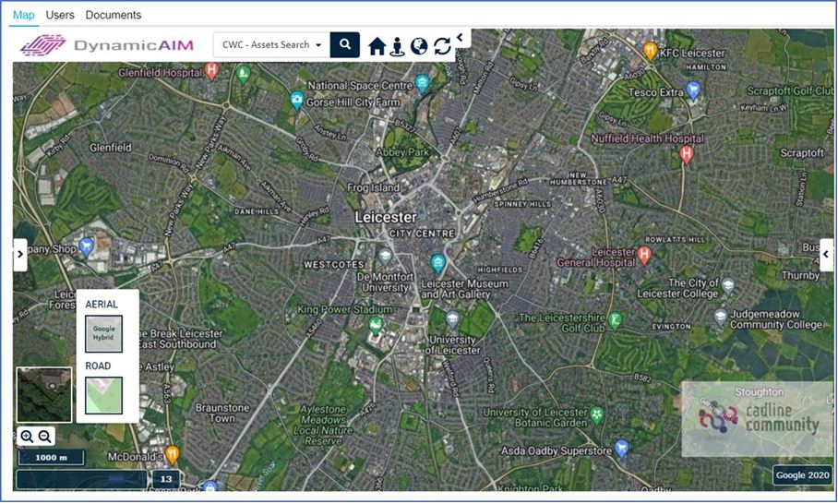Click the Abbey Park label

pyautogui.click(x=401, y=152)
